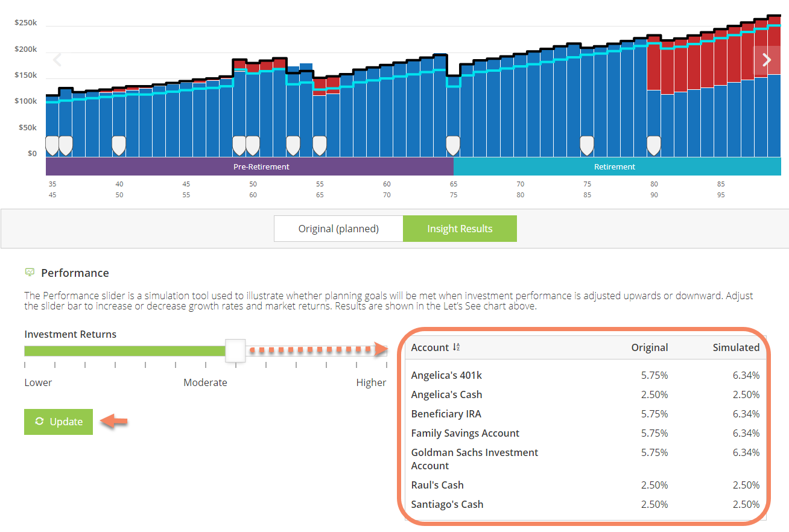Click the Performance section icon
Image resolution: width=789 pixels, height=532 pixels.
click(x=30, y=273)
